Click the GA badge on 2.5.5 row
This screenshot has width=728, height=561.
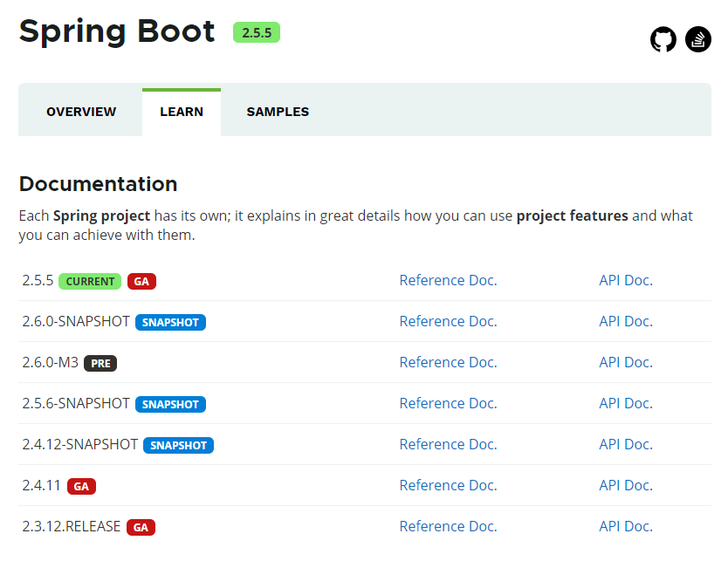click(141, 281)
